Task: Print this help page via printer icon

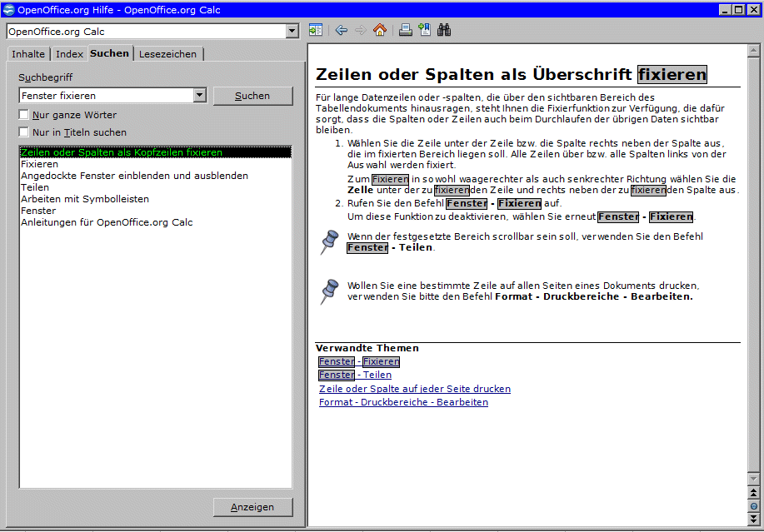Action: click(406, 30)
